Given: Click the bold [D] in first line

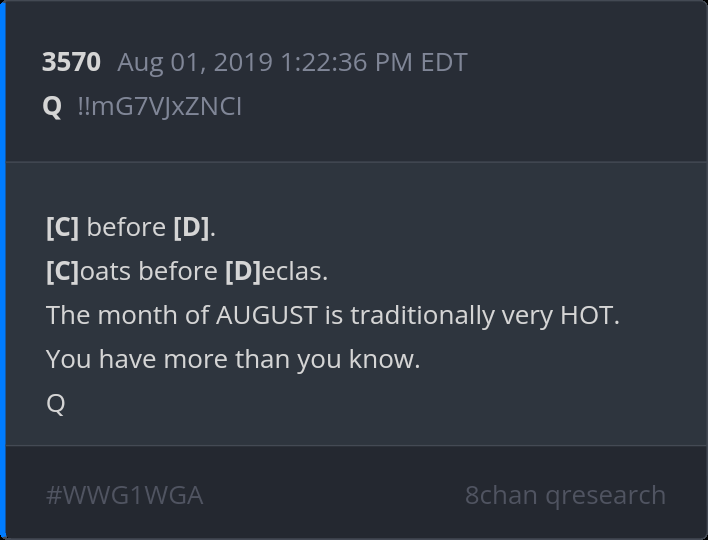Looking at the screenshot, I should coord(191,227).
